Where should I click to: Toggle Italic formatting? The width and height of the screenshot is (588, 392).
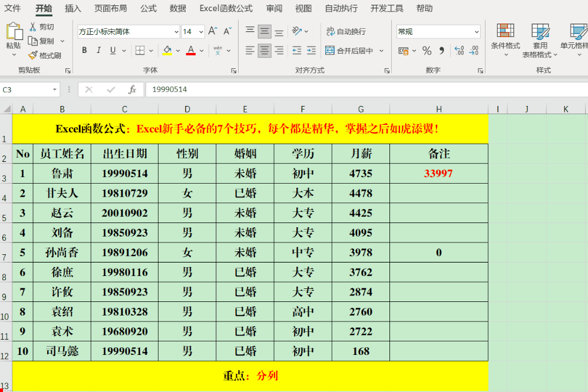coord(98,51)
